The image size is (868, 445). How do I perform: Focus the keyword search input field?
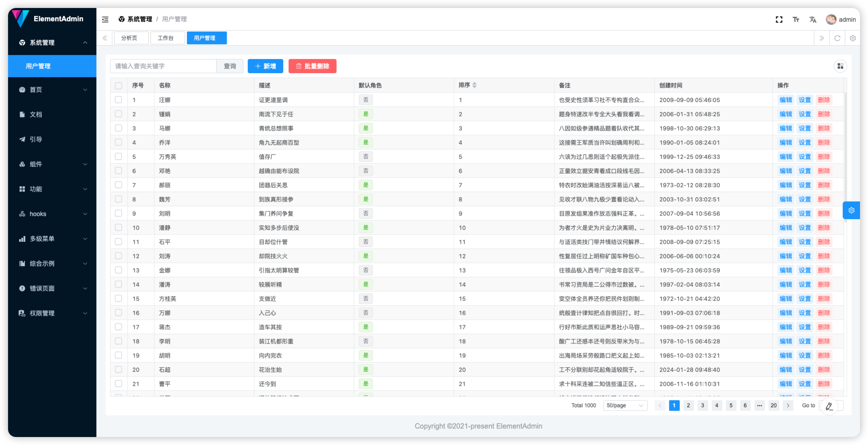163,66
